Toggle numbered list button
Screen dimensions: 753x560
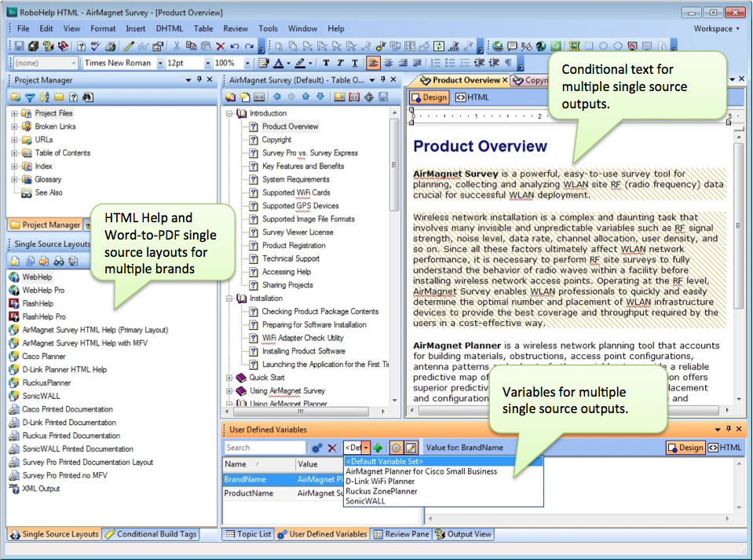coord(436,63)
